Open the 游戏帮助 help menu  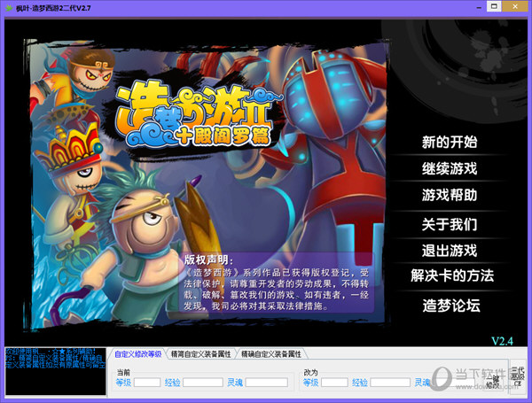450,195
